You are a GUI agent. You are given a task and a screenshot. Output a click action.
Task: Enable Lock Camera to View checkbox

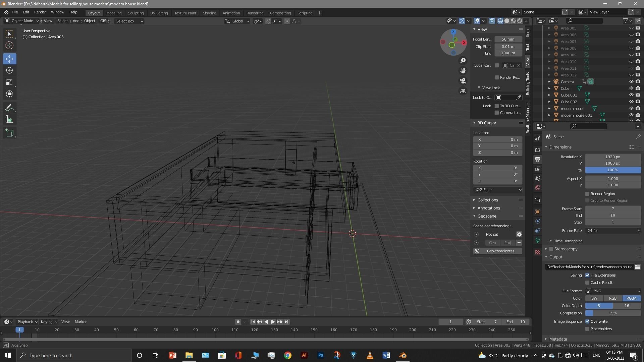(x=497, y=113)
